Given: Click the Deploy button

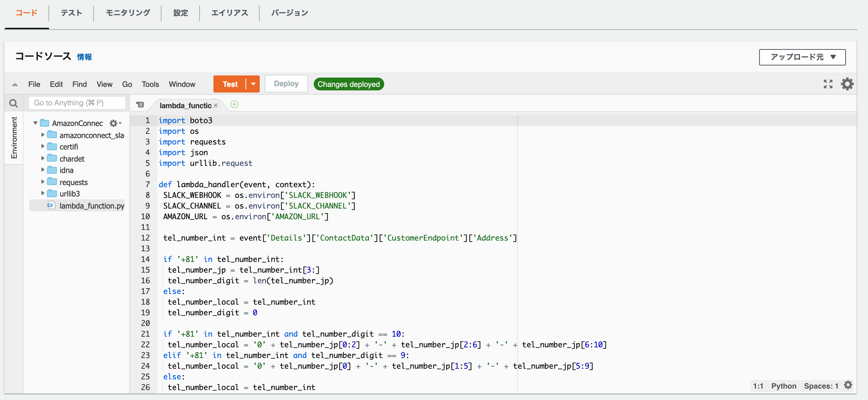Looking at the screenshot, I should [286, 84].
